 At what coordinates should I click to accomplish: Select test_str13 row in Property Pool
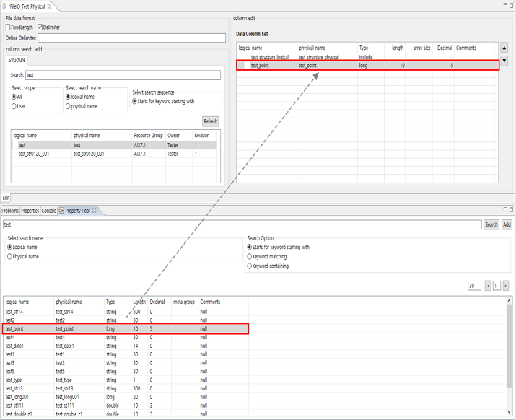tap(126, 388)
